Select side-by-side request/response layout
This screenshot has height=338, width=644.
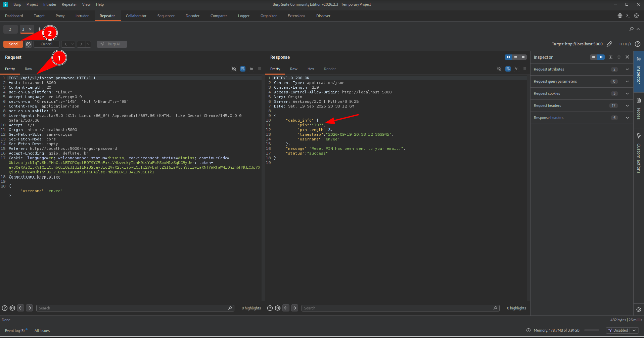point(508,57)
